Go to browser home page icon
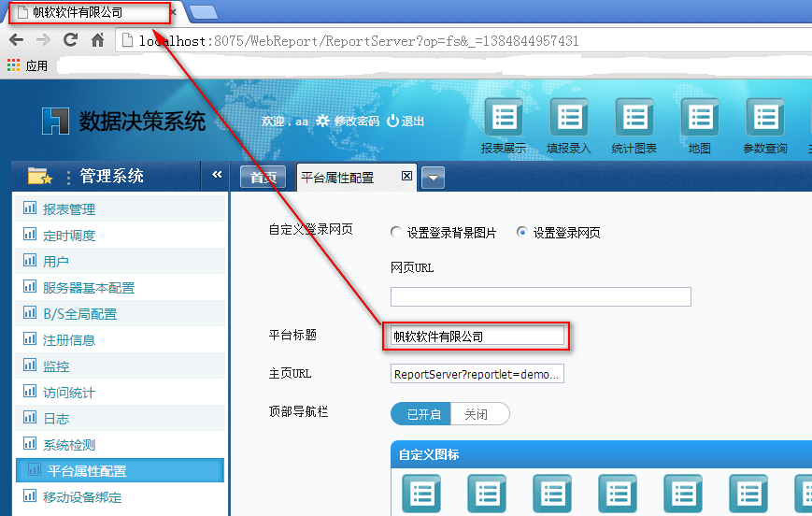 [x=97, y=40]
